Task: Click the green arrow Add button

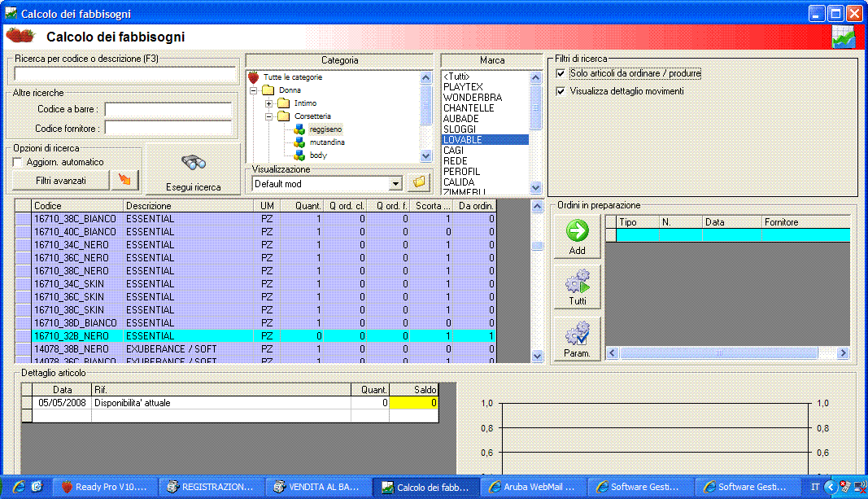Action: coord(577,237)
